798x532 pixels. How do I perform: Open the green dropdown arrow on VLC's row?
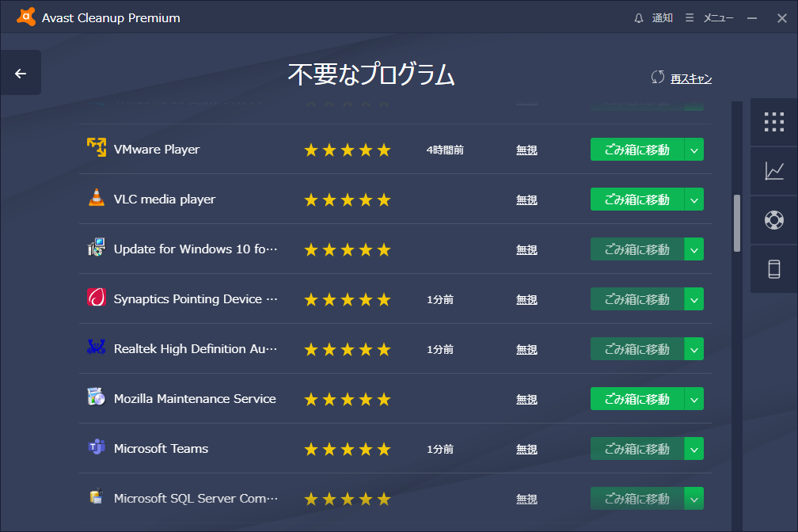[694, 199]
